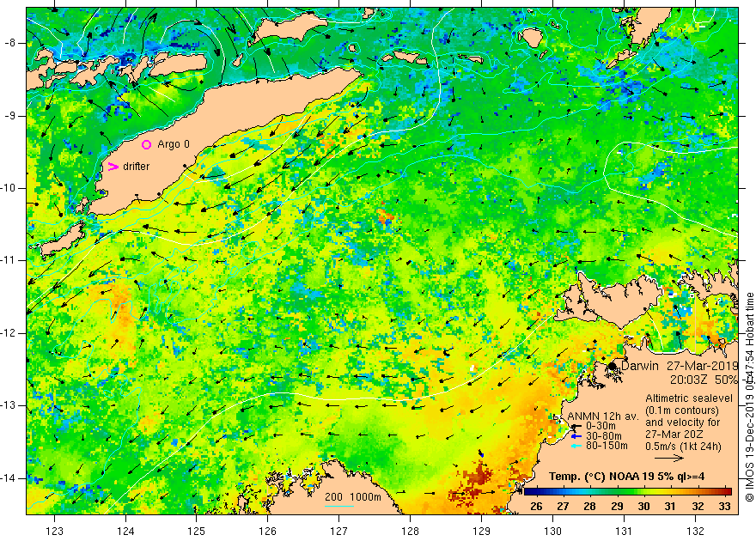756x541 pixels.
Task: Click the 'Temp. (°C) NOAA 19 5% ql>=4' title
Action: pos(626,477)
